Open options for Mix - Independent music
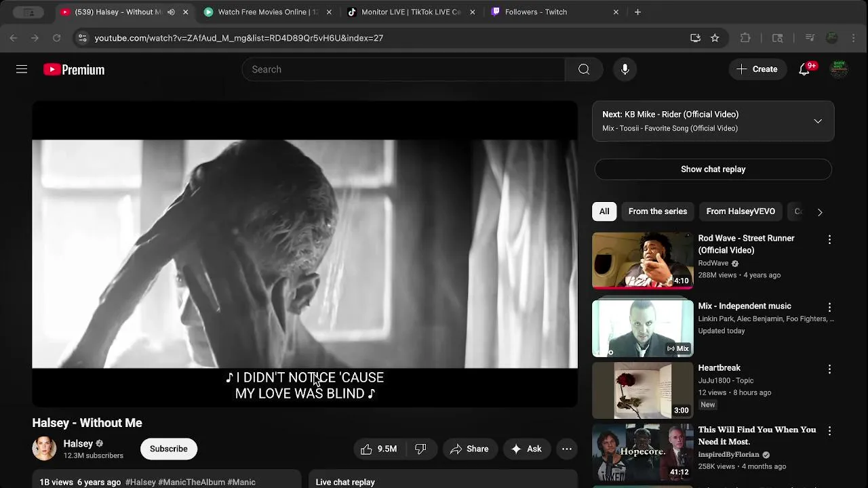Image resolution: width=868 pixels, height=488 pixels. click(829, 308)
